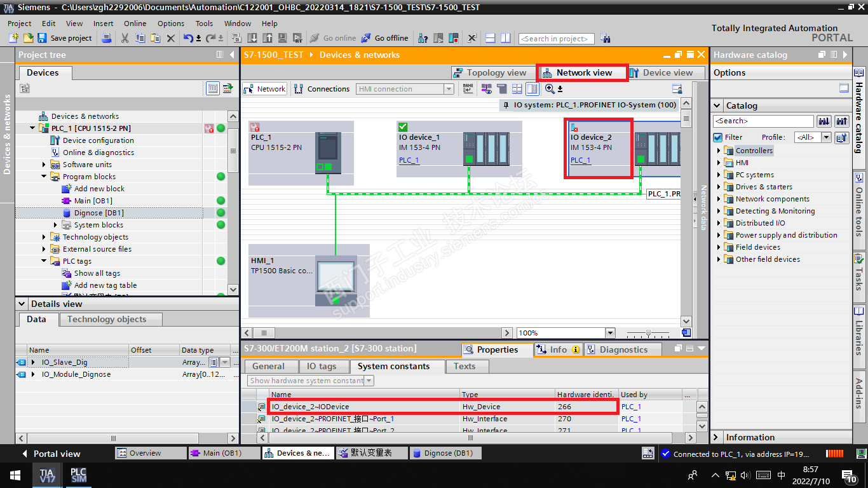This screenshot has height=488, width=868.
Task: Click the PLC_1 link under IO device_1
Action: [409, 160]
